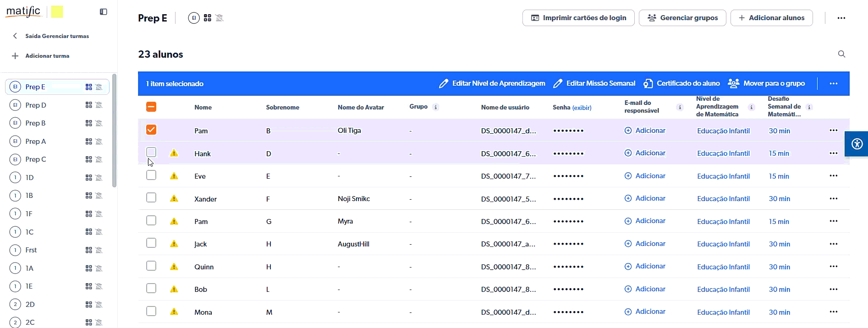Screen dimensions: 868x328
Task: Click the Grupo column info icon
Action: point(436,107)
